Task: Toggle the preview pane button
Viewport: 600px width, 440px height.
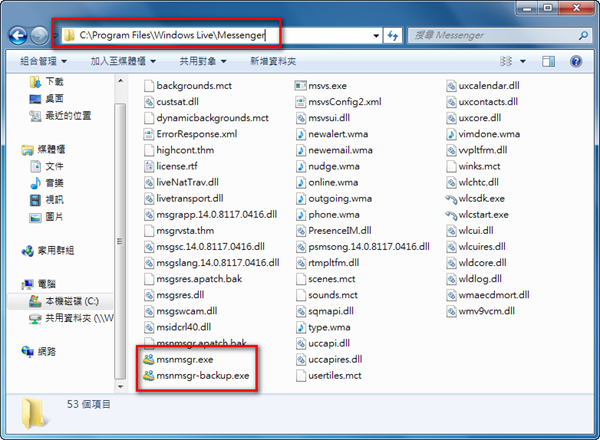Action: pyautogui.click(x=548, y=61)
